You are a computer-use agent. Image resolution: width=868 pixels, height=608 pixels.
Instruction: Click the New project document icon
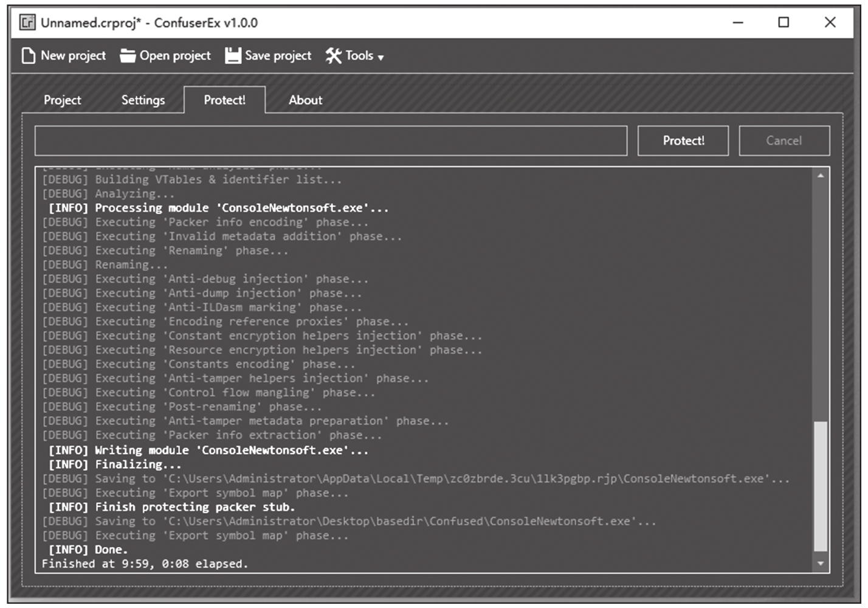point(29,56)
